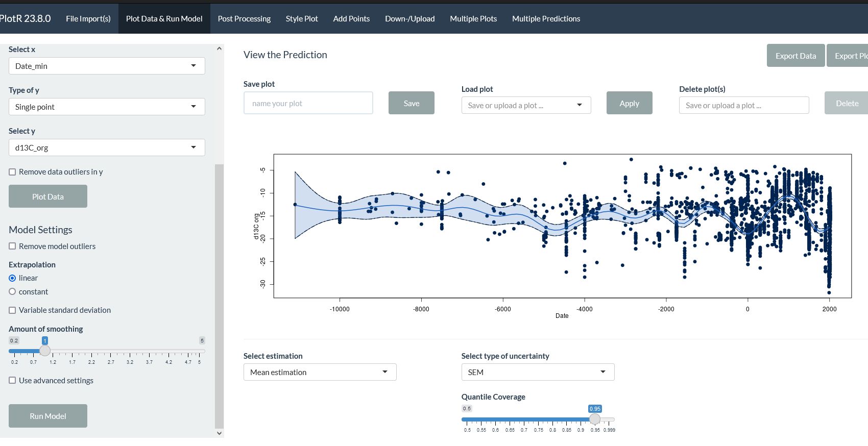Click the Amount of smoothing label
Screen dimensions: 868x446
click(x=46, y=329)
